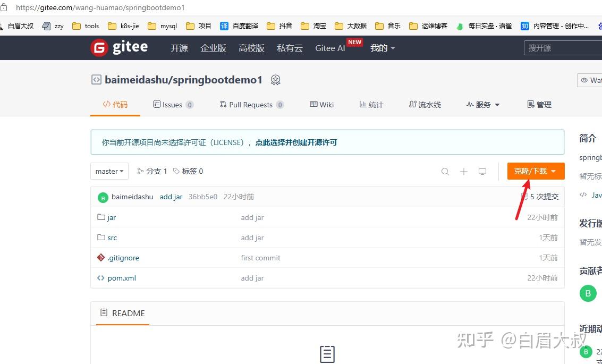Open the Web IDE monitor icon
The image size is (602, 364).
point(482,171)
